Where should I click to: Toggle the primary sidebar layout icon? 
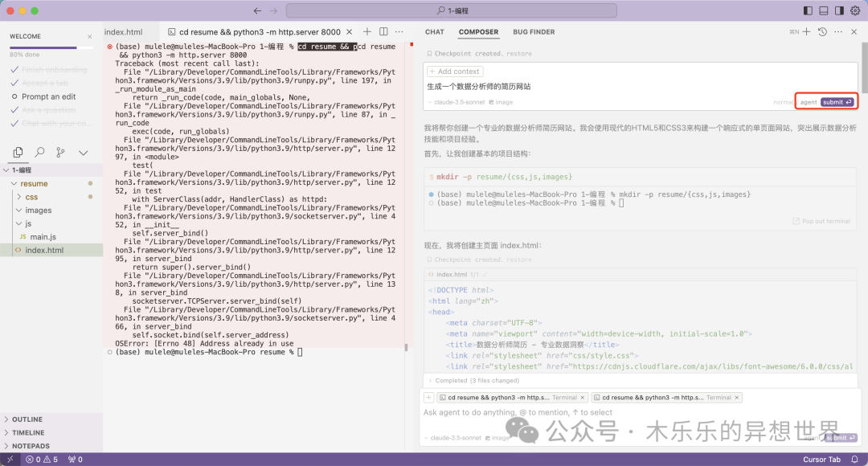click(808, 10)
